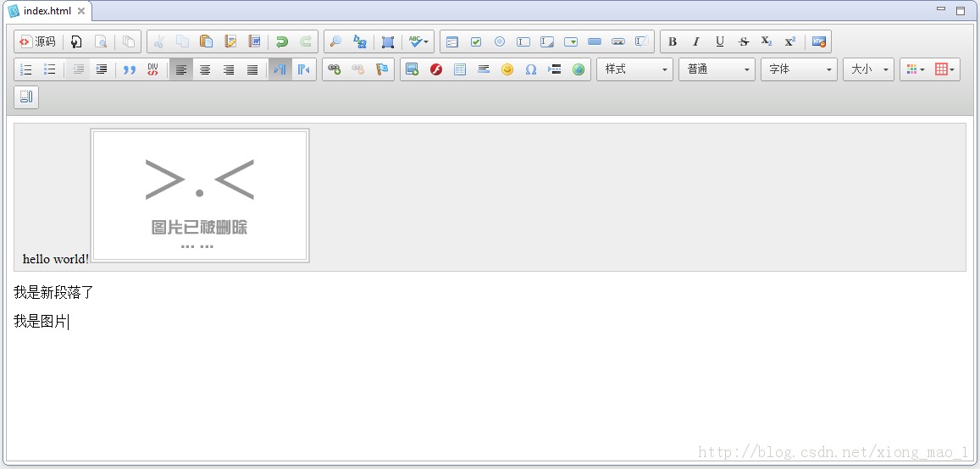The image size is (980, 469).
Task: Toggle underline formatting
Action: pos(720,41)
